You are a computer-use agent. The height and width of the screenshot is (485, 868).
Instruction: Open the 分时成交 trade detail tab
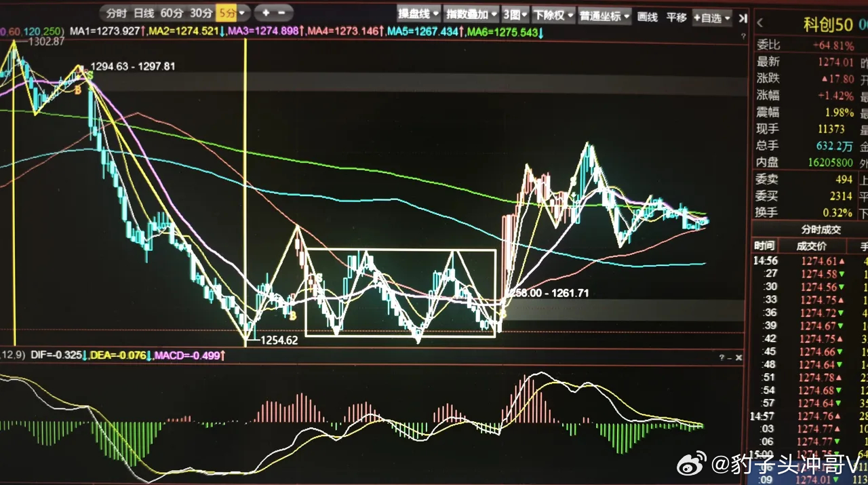pyautogui.click(x=822, y=229)
